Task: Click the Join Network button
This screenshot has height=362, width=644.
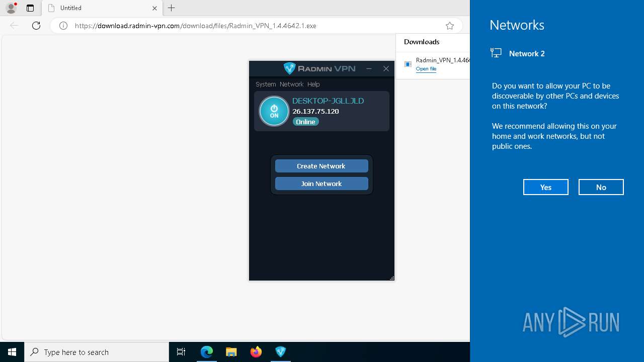Action: (x=321, y=184)
